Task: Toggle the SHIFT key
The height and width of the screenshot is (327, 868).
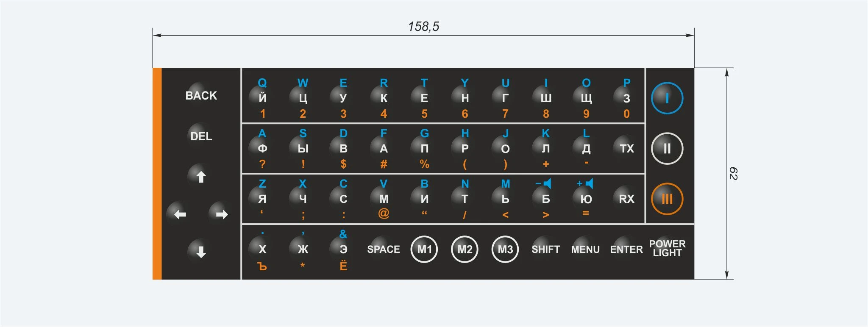Action: (x=545, y=249)
